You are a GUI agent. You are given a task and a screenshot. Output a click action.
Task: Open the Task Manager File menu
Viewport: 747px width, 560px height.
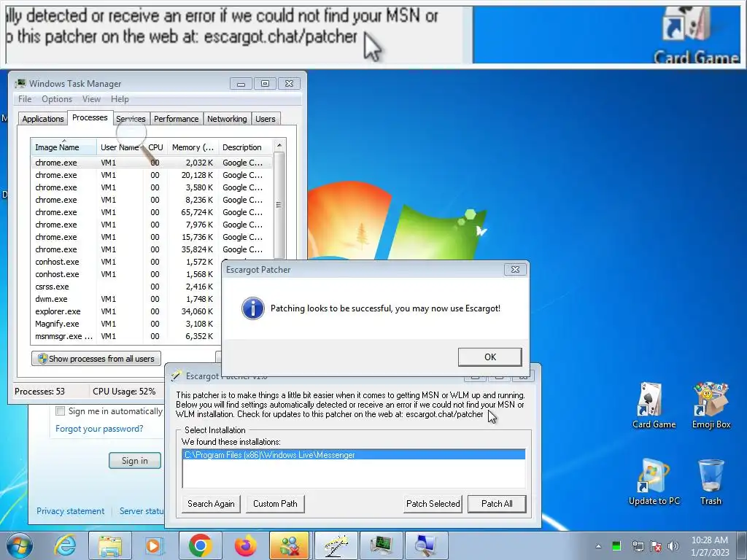point(25,99)
